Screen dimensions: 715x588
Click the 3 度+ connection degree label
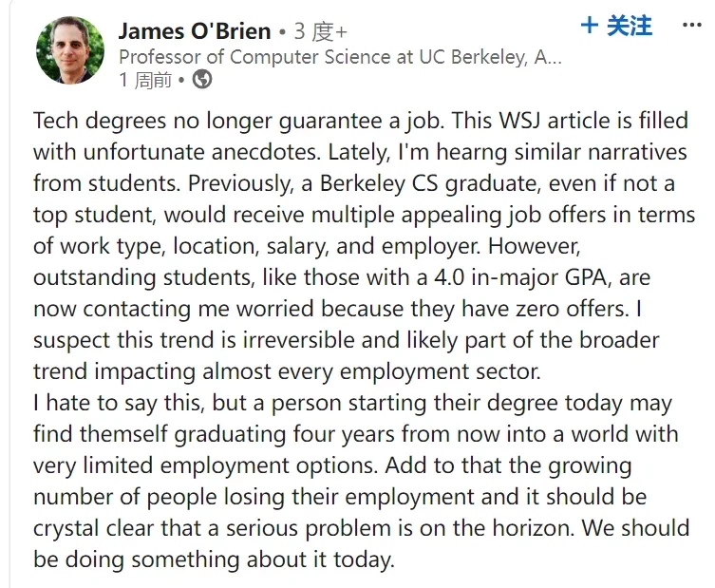321,31
